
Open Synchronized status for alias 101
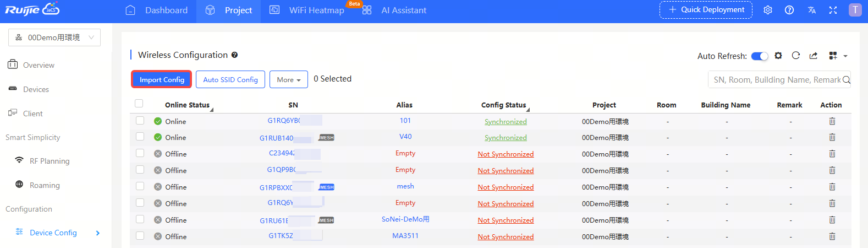[x=506, y=122]
